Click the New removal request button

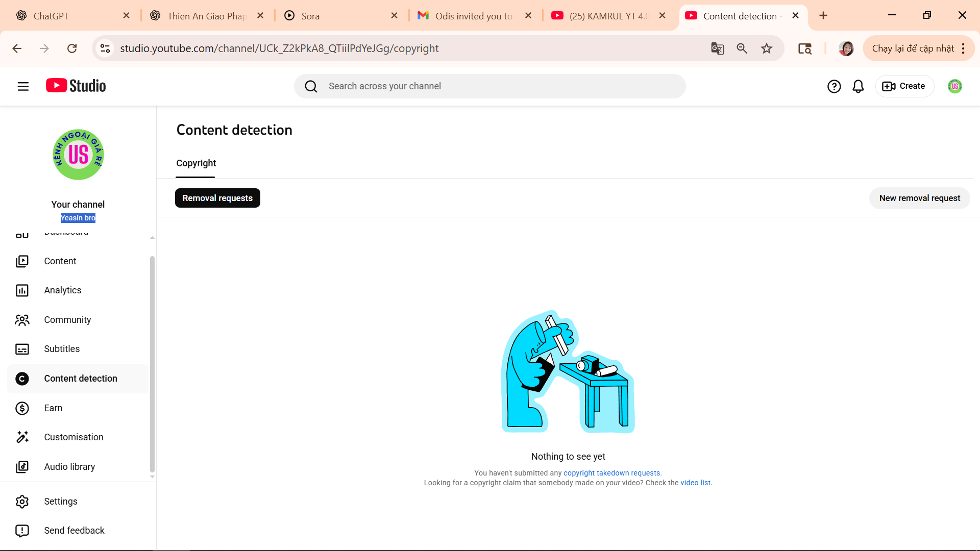pyautogui.click(x=919, y=198)
